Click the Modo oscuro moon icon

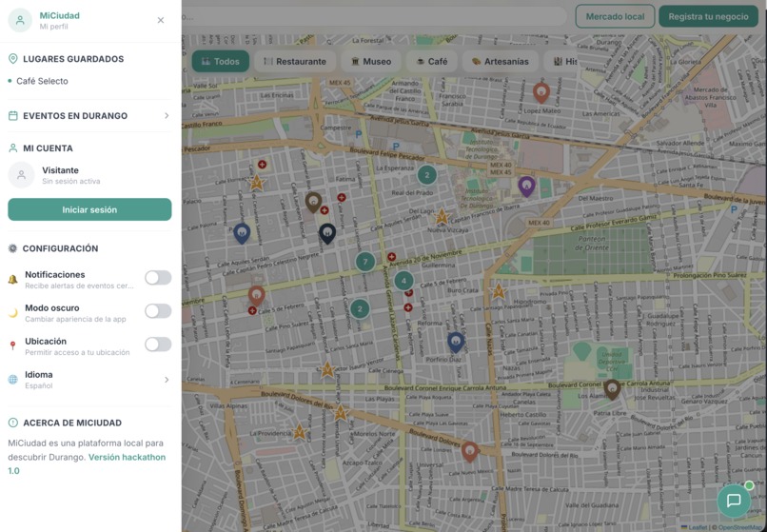coord(12,313)
